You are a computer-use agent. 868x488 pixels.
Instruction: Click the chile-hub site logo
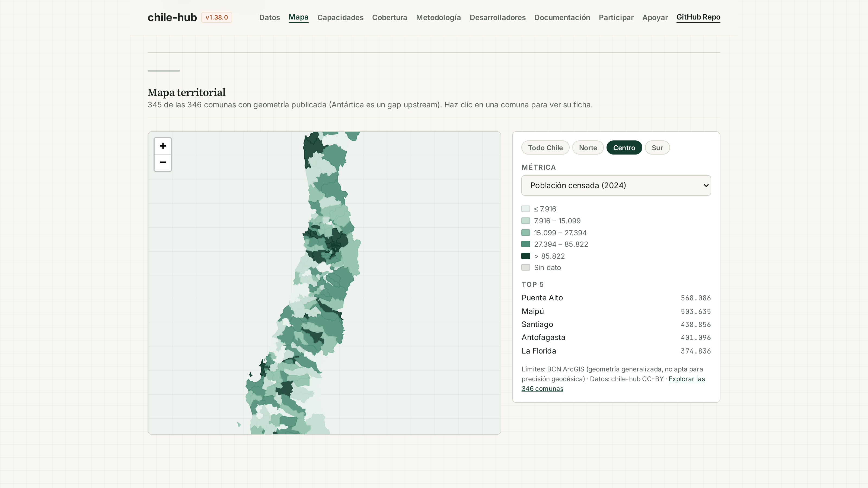tap(172, 17)
